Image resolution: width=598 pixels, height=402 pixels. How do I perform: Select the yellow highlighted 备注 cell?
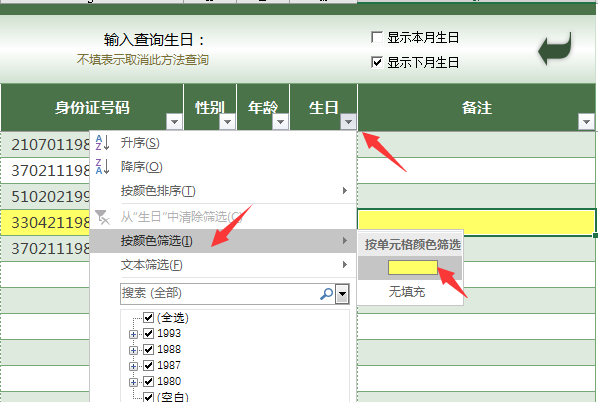[476, 222]
